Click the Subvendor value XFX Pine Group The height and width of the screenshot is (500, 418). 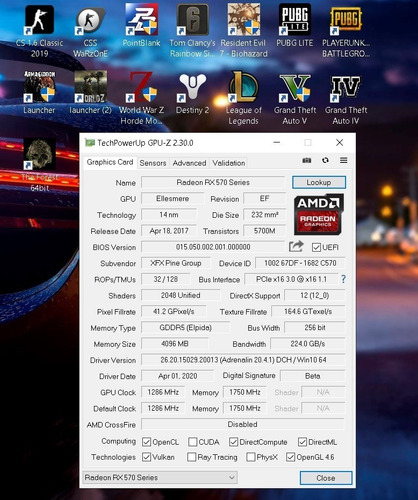click(176, 263)
